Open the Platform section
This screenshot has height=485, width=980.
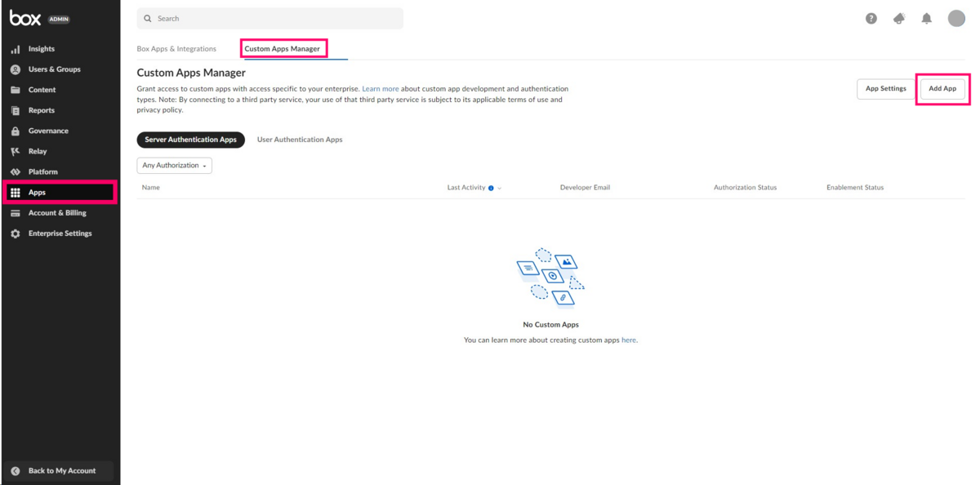tap(43, 171)
